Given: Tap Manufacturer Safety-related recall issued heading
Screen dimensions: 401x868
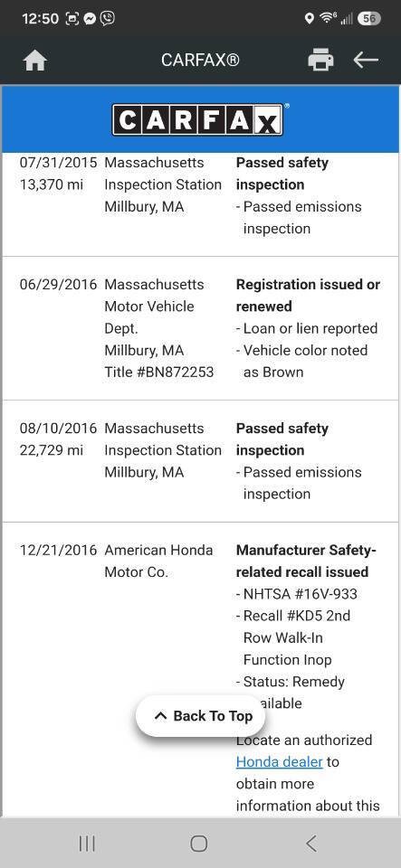Looking at the screenshot, I should click(x=306, y=561).
